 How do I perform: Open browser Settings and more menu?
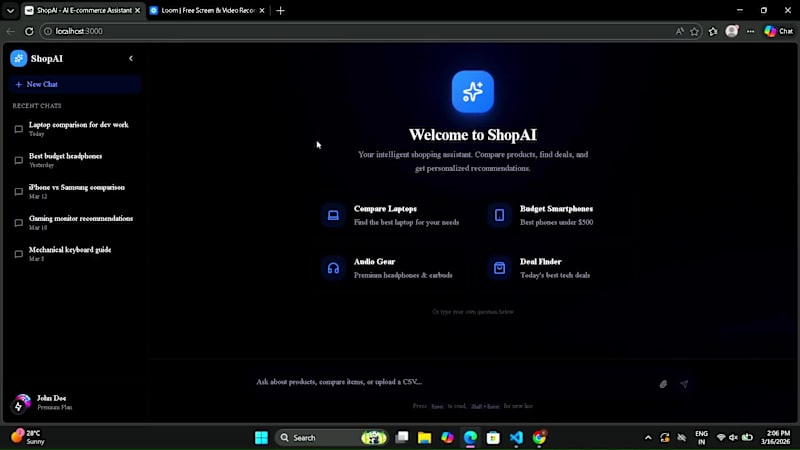tap(750, 32)
